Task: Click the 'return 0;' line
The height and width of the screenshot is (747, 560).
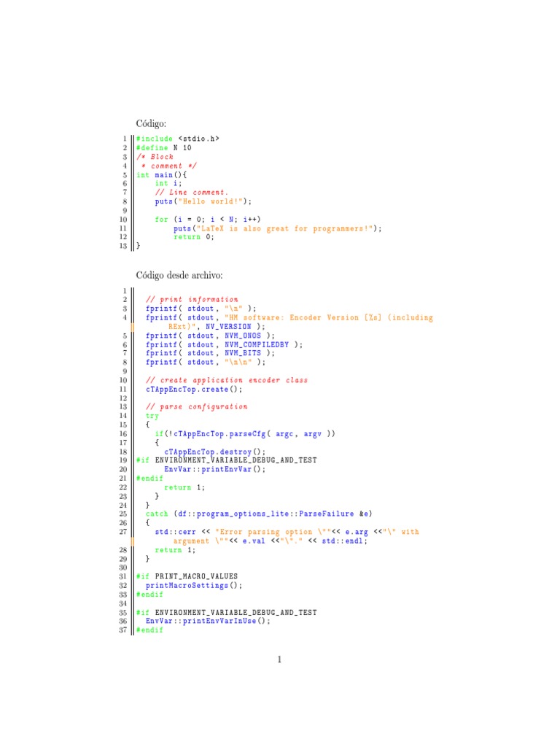Action: [194, 237]
